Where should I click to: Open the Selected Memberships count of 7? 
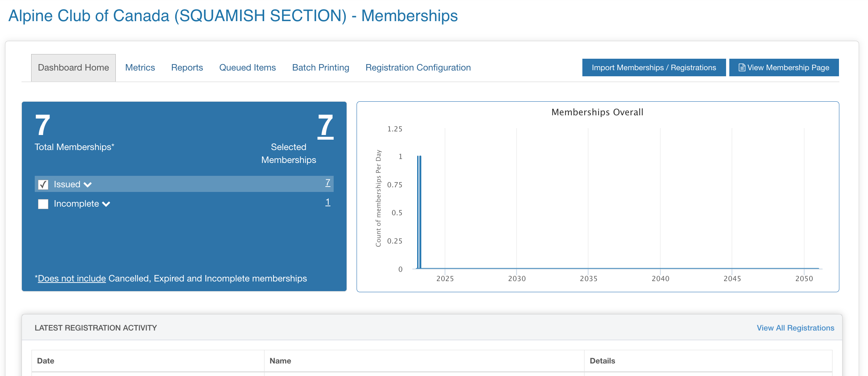[x=325, y=125]
